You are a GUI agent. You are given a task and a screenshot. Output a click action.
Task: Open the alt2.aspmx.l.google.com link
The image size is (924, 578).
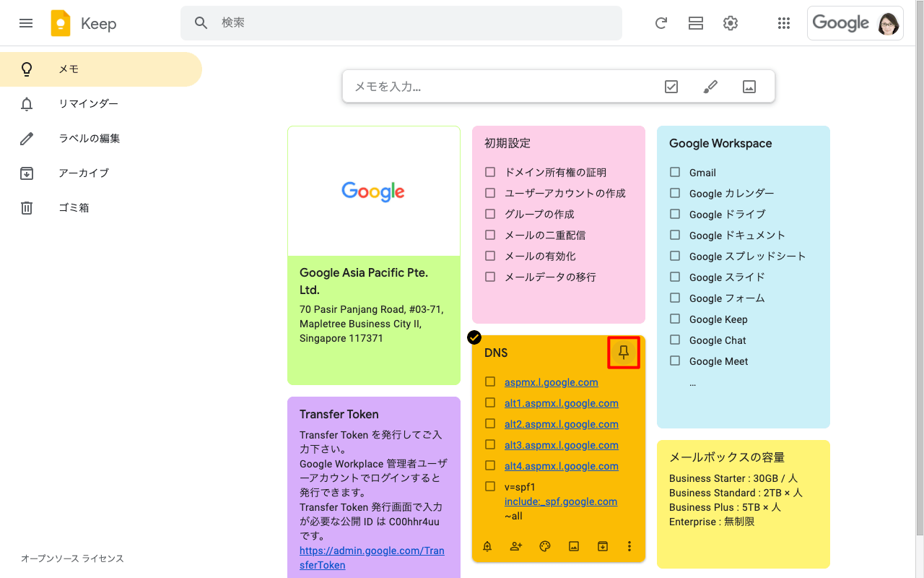click(x=562, y=424)
